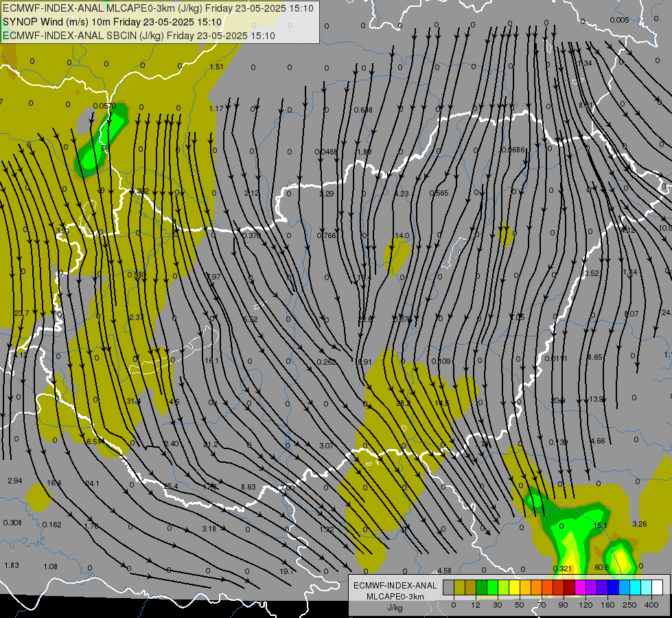Click the map value 0.321
This screenshot has width=672, height=618.
point(562,569)
